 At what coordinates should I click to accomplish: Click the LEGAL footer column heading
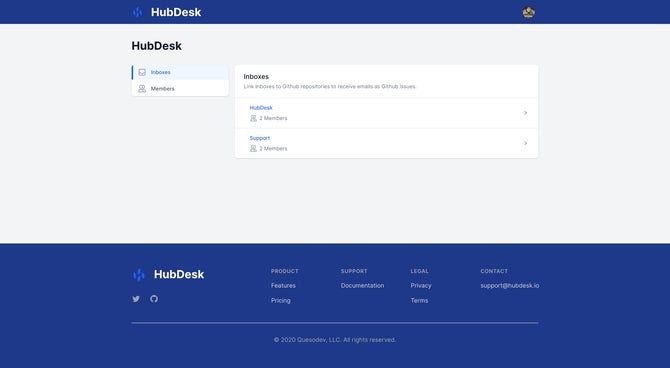pos(419,271)
